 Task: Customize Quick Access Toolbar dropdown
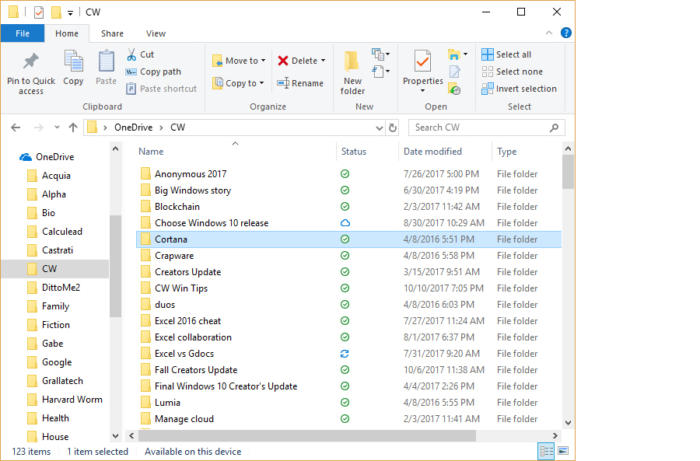[x=70, y=12]
